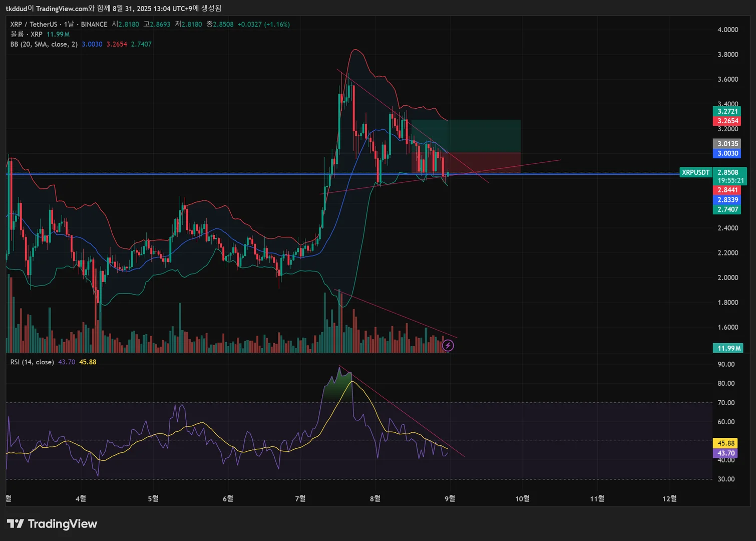Select the close price value 종2.8508 in legend
This screenshot has height=541, width=756.
pos(220,24)
